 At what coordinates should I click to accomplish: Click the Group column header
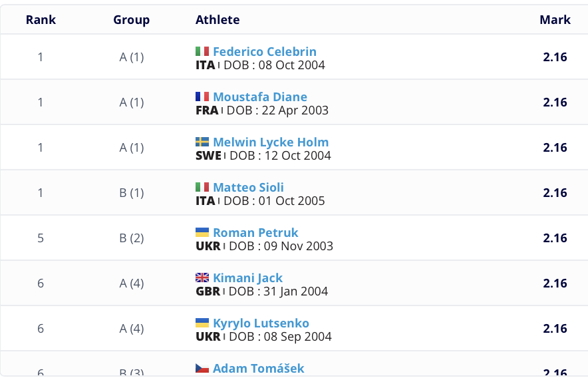132,20
